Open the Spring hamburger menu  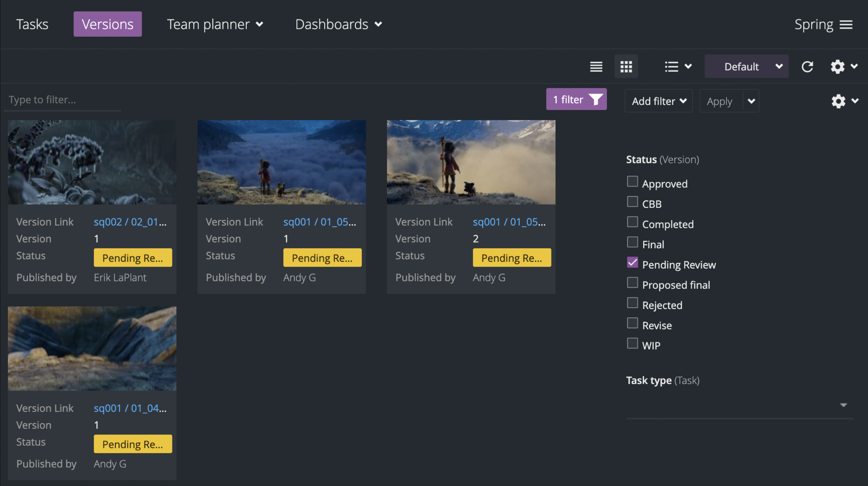(x=848, y=24)
